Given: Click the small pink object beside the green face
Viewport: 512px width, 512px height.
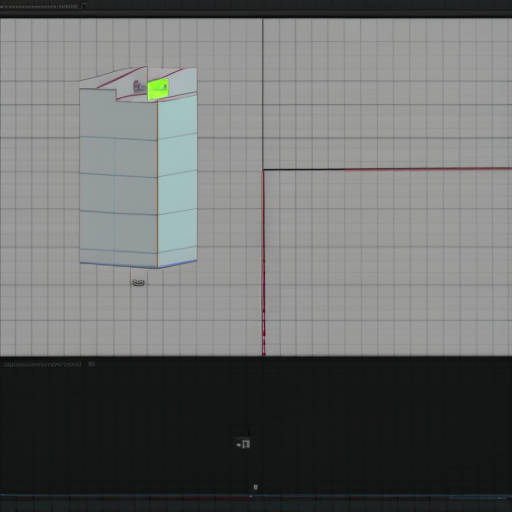Looking at the screenshot, I should [138, 86].
